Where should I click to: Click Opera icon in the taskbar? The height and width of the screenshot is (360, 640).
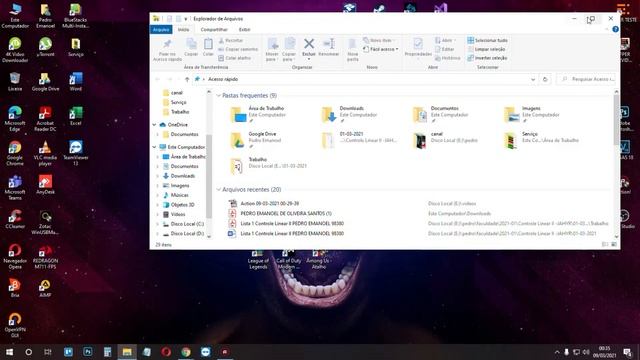166,352
